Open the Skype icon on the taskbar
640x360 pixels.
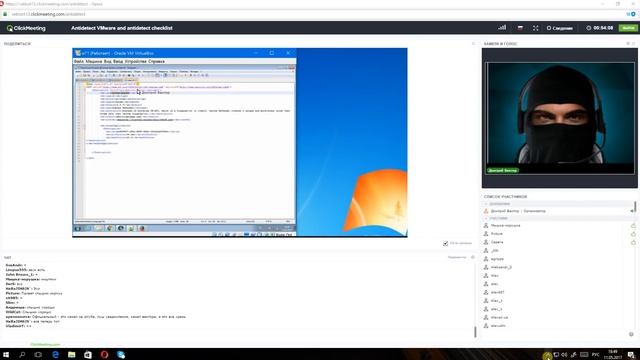click(121, 354)
